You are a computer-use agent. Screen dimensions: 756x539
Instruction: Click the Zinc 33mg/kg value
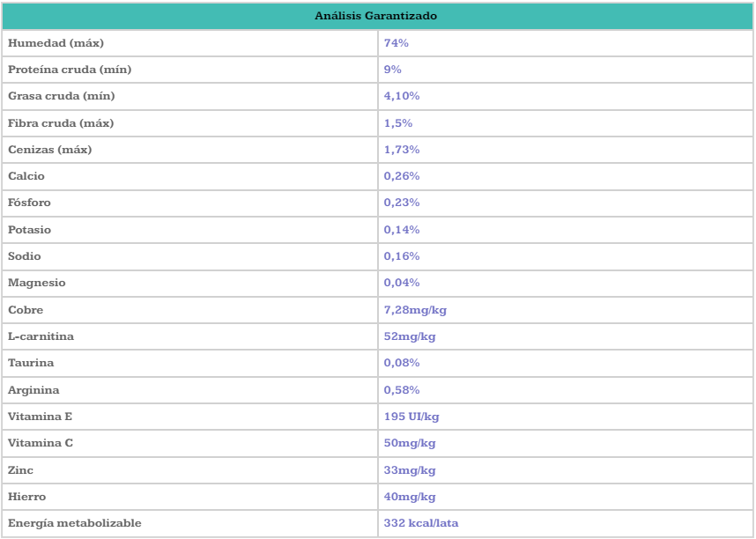click(410, 470)
